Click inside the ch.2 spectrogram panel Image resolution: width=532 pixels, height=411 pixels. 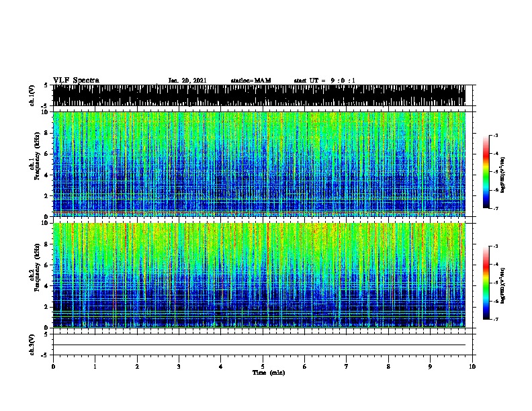pos(259,275)
